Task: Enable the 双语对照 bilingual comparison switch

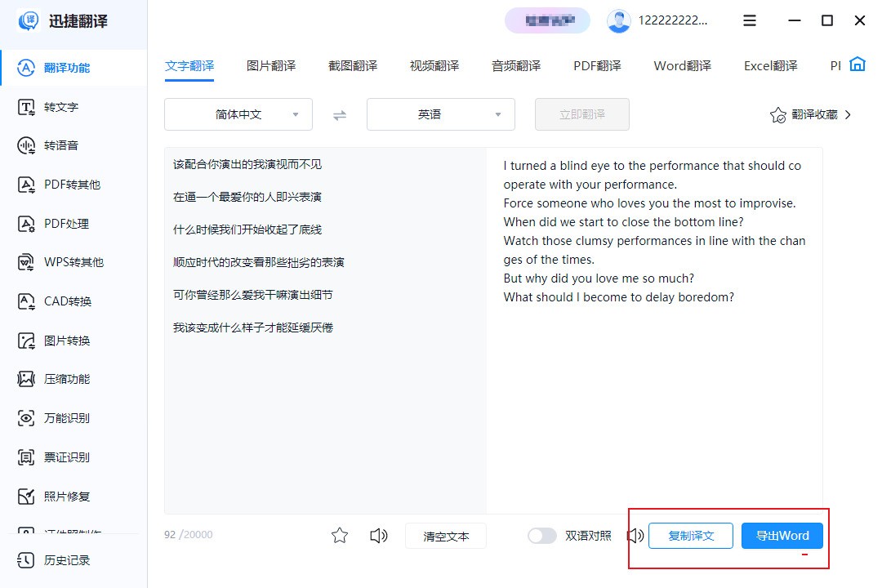Action: (x=541, y=536)
